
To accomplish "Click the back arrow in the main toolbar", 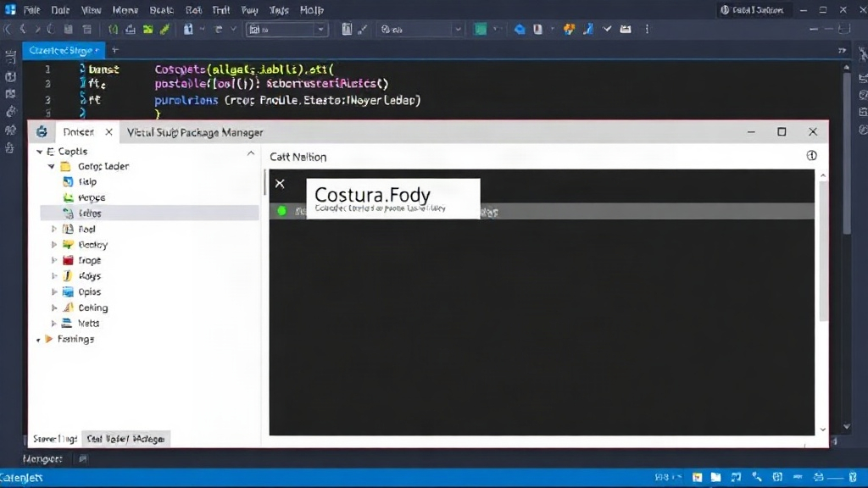I will click(x=23, y=30).
